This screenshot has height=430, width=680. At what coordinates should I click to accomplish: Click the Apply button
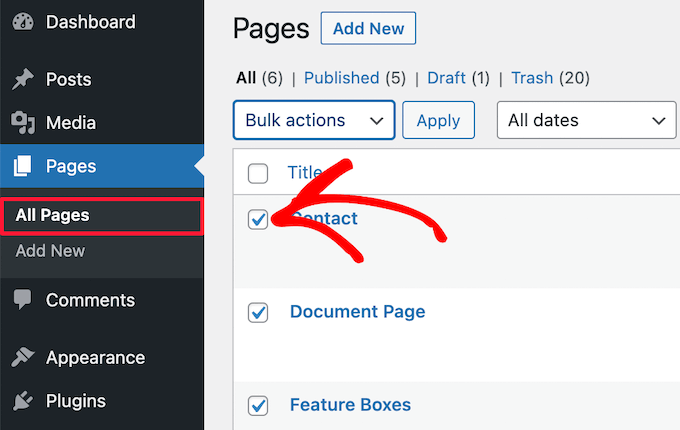[x=438, y=121]
